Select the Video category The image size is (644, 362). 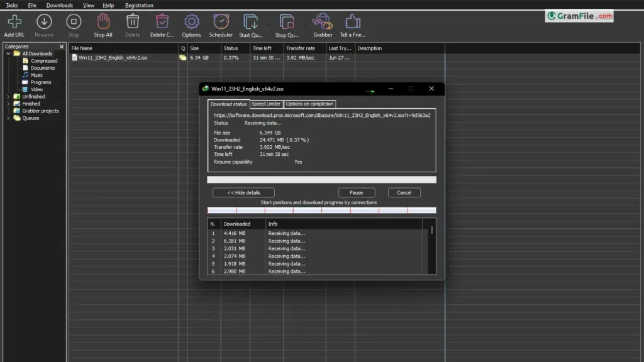[36, 89]
